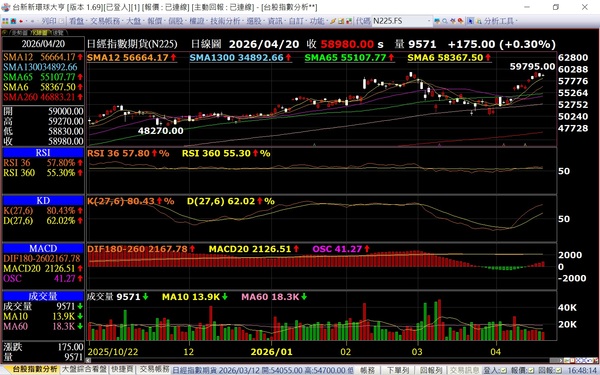This screenshot has height=375, width=600.
Task: Select the blue cursor pointer tool icon
Action: pos(470,21)
